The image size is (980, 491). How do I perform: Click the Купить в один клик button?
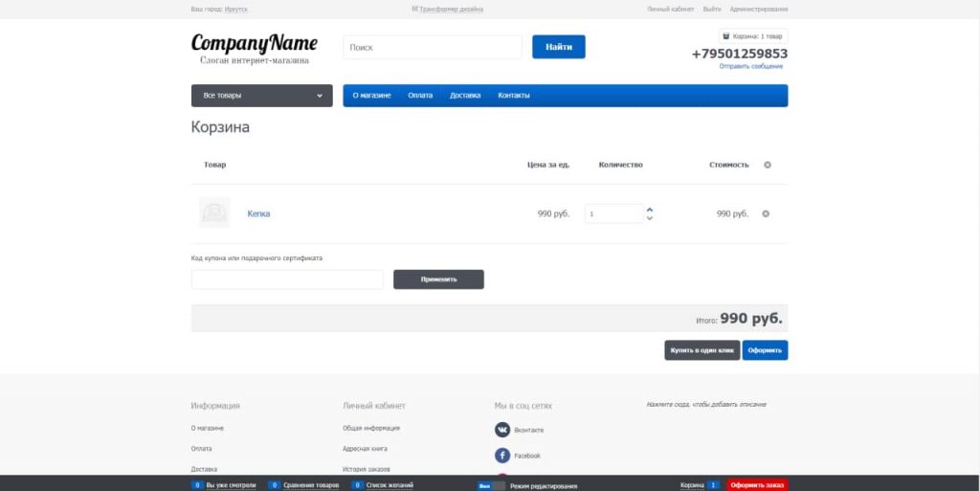click(x=702, y=350)
